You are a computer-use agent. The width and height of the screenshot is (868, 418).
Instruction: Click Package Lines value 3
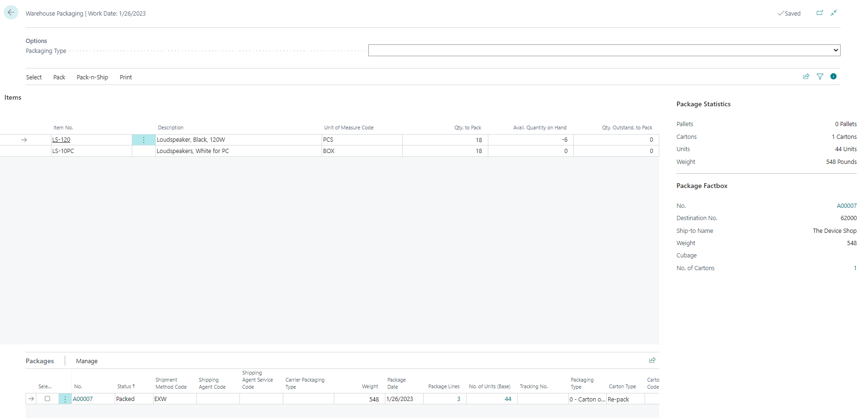[458, 399]
